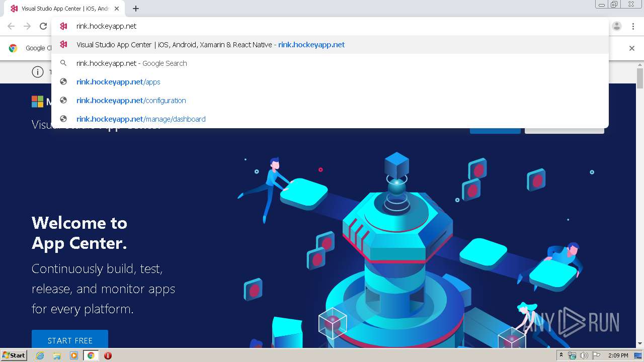
Task: Reload the page with the refresh icon
Action: click(x=43, y=26)
